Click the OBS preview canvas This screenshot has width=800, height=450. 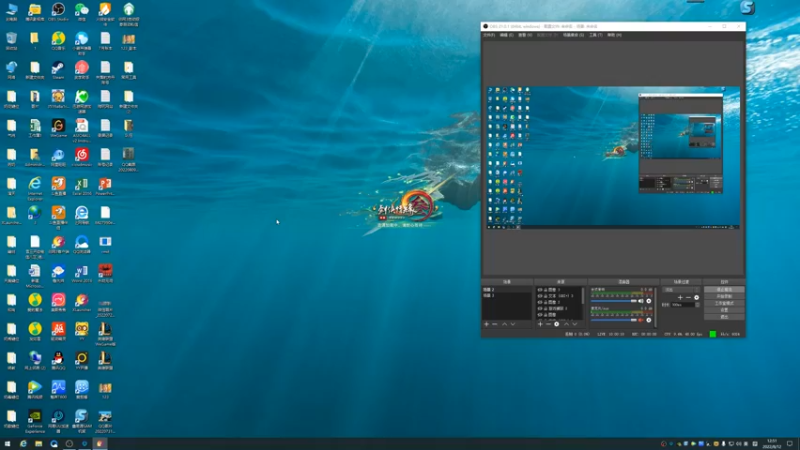[613, 157]
